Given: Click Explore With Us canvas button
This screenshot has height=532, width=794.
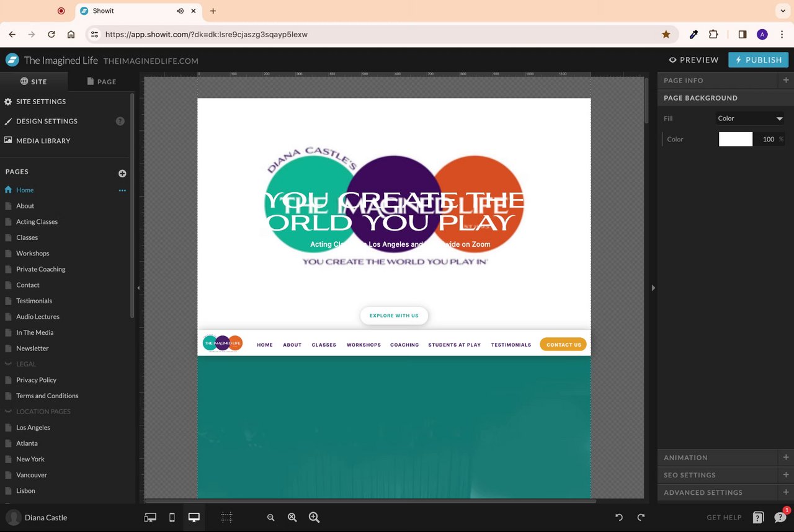Looking at the screenshot, I should point(394,316).
